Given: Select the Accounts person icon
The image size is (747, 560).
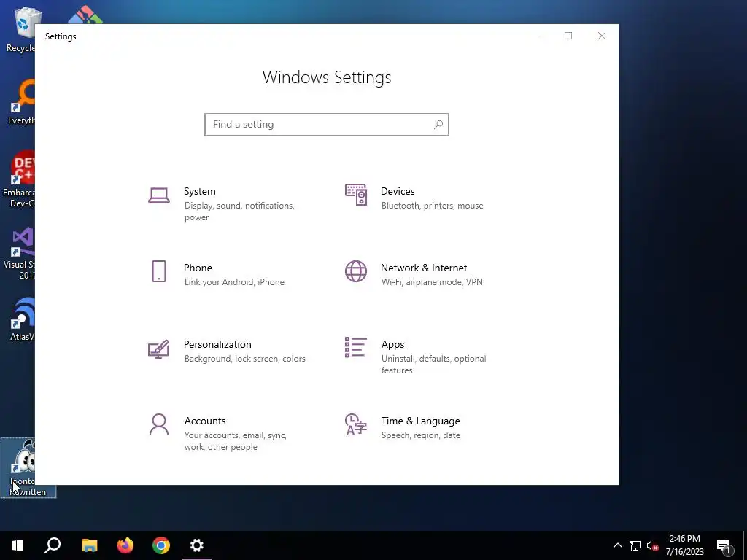Looking at the screenshot, I should click(x=158, y=425).
